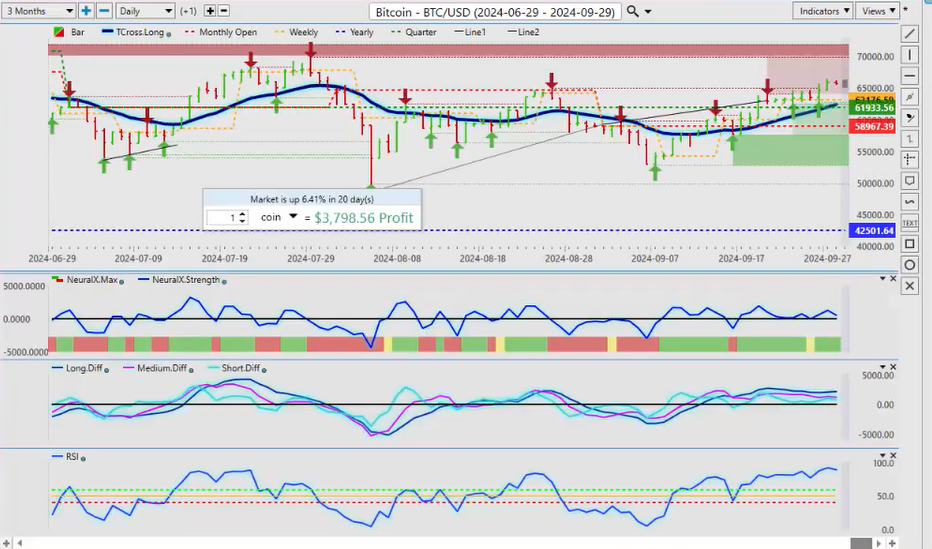Viewport: 932px width, 549px height.
Task: Click the black plus forecast increment button
Action: pos(210,11)
